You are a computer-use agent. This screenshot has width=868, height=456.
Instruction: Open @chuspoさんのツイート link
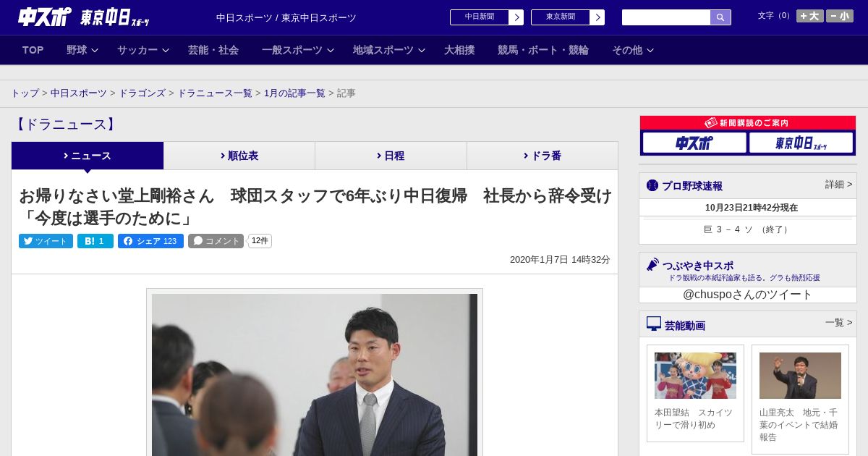pos(747,295)
